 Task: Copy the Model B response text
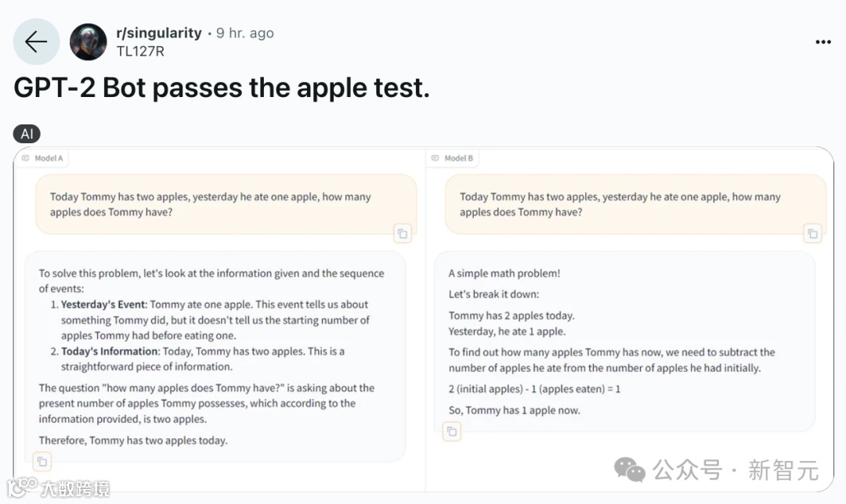click(x=451, y=431)
